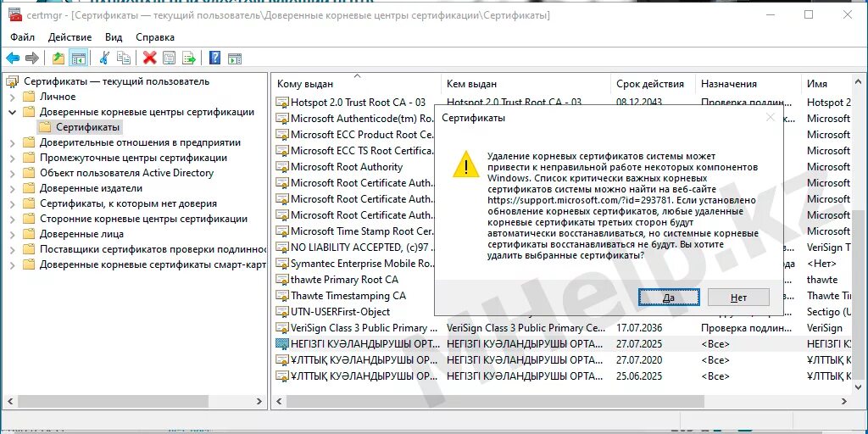Expand Доверительные отношения в предприятии node
The width and height of the screenshot is (868, 434).
pos(12,142)
